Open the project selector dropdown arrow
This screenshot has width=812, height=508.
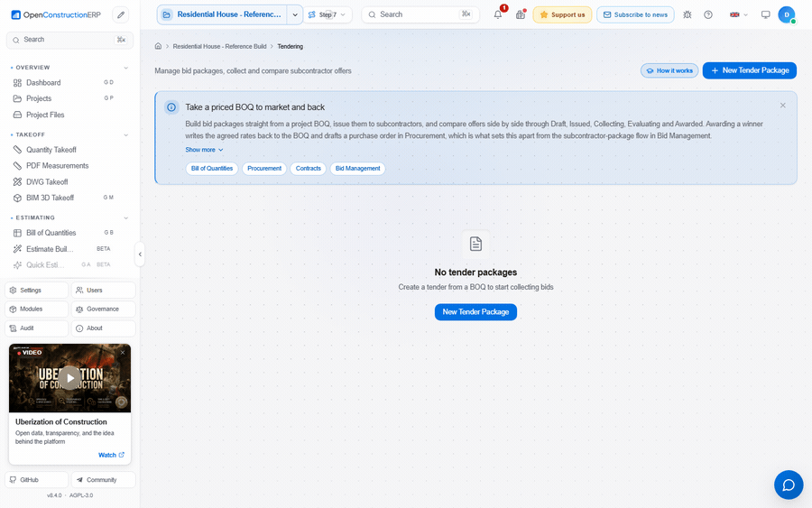pos(295,14)
